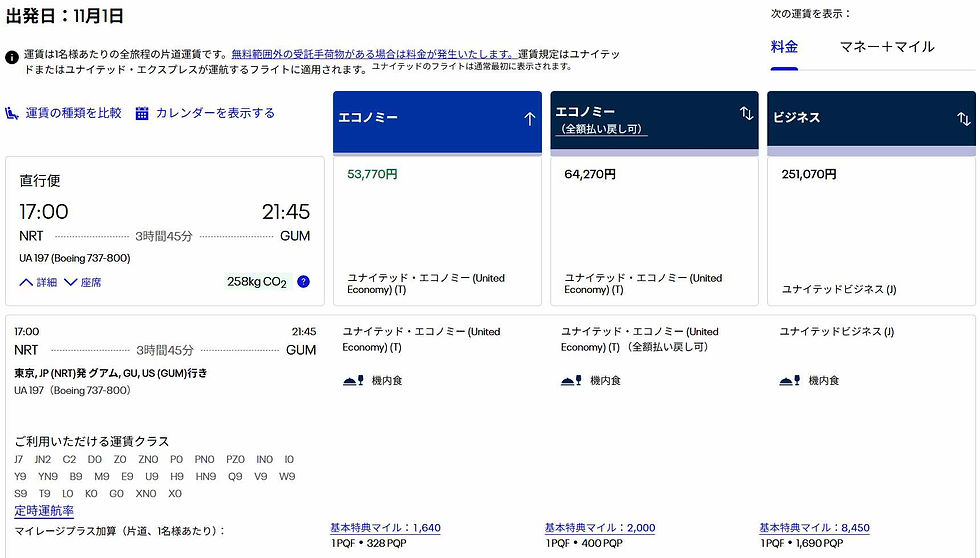Open 基本特典マイル：2,000 link
The image size is (980, 558).
[x=600, y=527]
